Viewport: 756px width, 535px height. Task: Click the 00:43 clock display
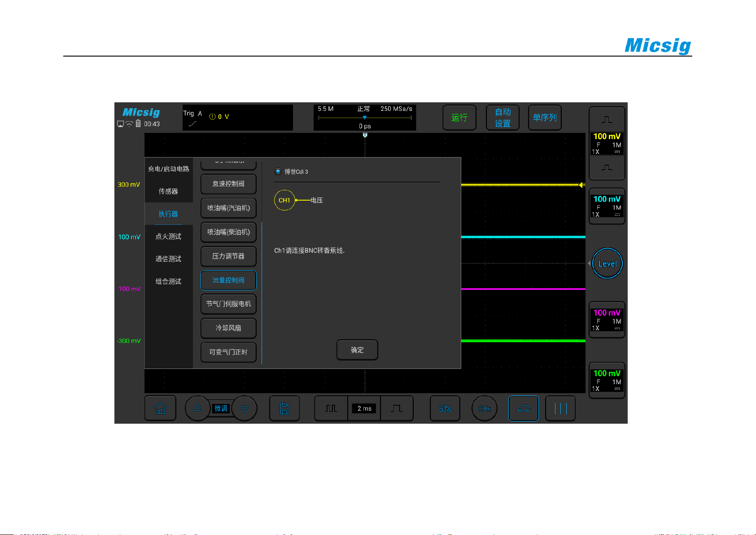(152, 124)
